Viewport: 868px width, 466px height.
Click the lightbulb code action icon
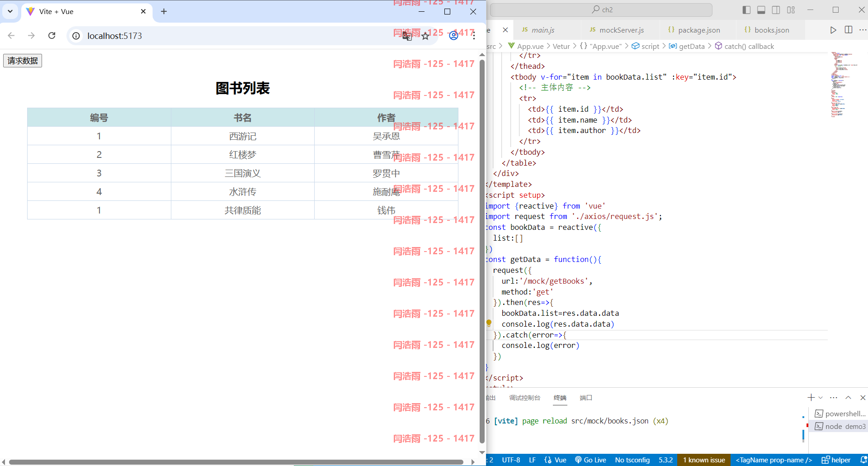pyautogui.click(x=489, y=323)
